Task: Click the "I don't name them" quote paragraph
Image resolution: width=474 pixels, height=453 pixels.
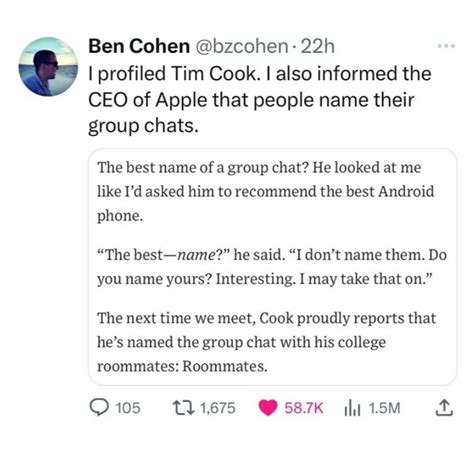Action: click(x=272, y=267)
